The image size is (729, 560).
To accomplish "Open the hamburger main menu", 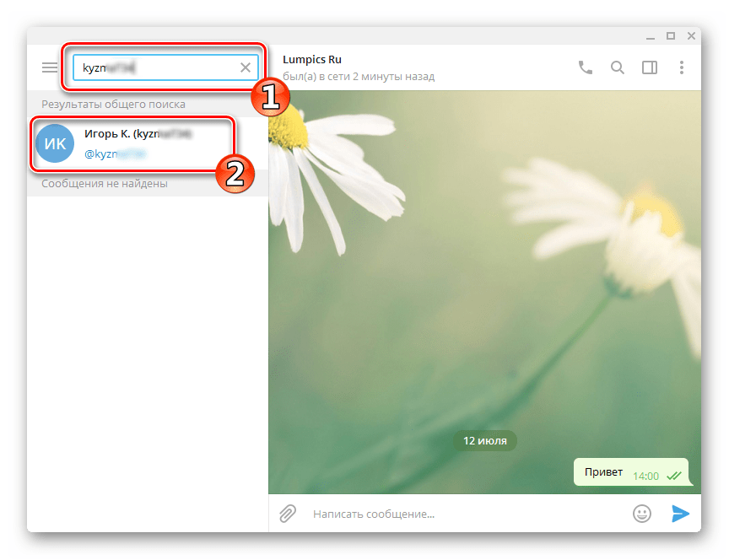I will tap(50, 67).
